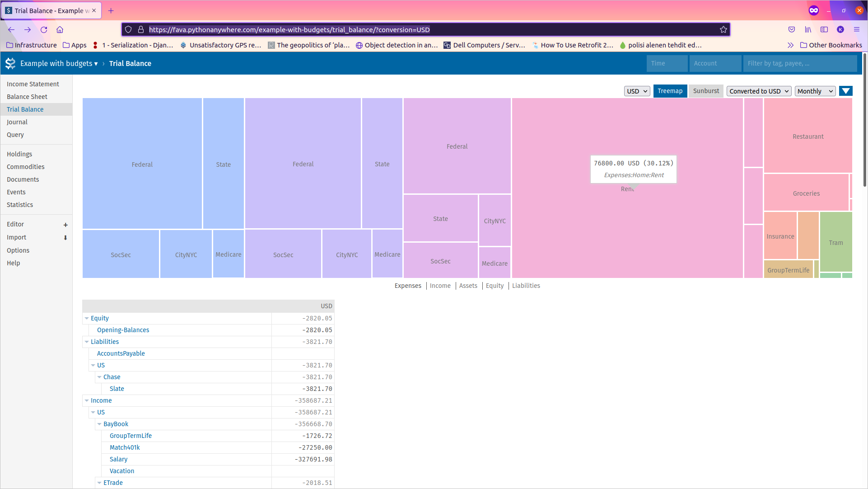Click the Account filter input field
868x489 pixels.
(x=715, y=63)
